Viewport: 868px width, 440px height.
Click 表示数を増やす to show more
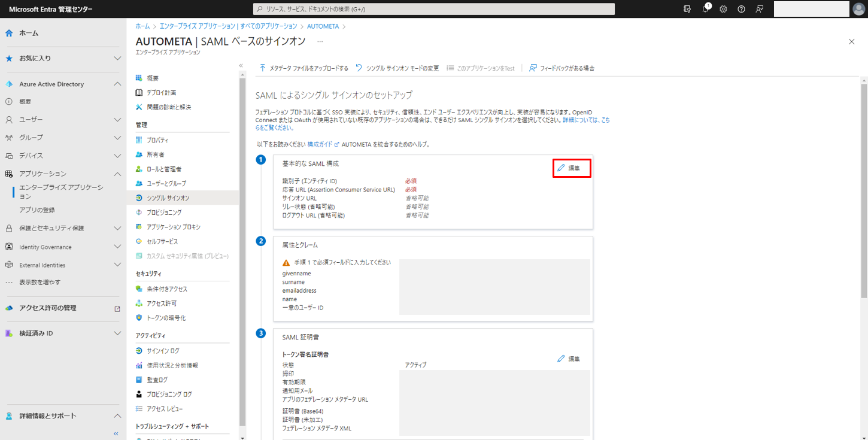tap(40, 282)
